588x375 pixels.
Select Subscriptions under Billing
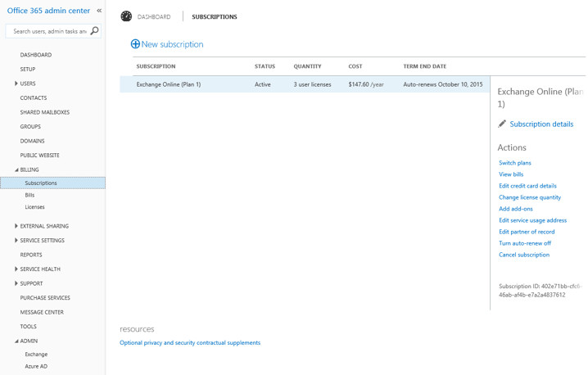coord(53,183)
